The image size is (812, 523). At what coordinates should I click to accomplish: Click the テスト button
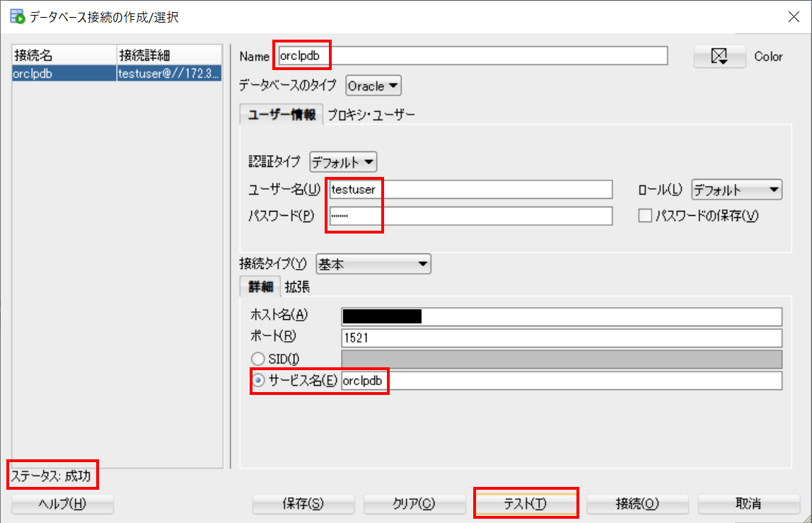pos(526,503)
